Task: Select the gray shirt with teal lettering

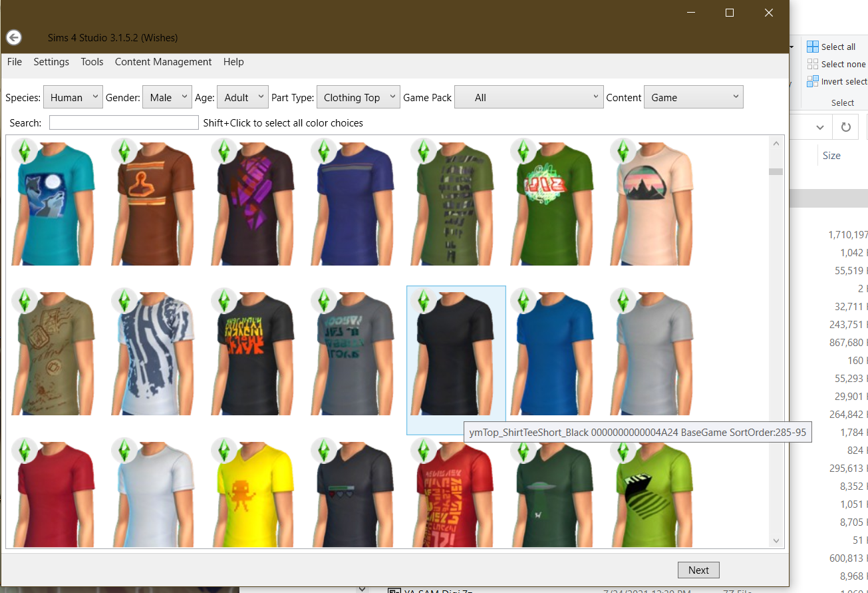Action: coord(353,352)
